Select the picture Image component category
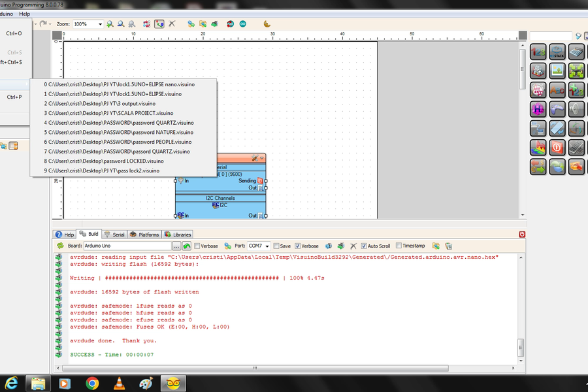This screenshot has width=588, height=392. (x=557, y=71)
